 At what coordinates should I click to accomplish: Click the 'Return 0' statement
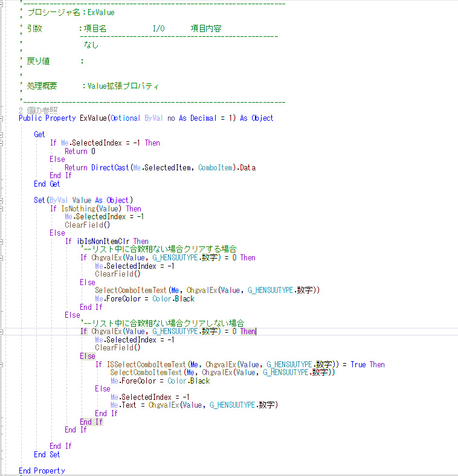click(x=80, y=151)
